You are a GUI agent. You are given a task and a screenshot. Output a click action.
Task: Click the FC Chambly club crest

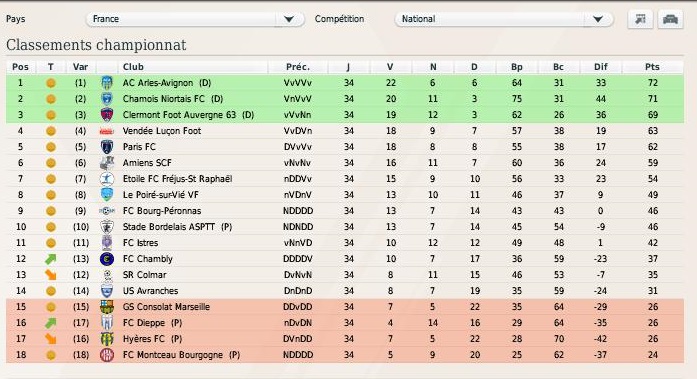pyautogui.click(x=107, y=259)
